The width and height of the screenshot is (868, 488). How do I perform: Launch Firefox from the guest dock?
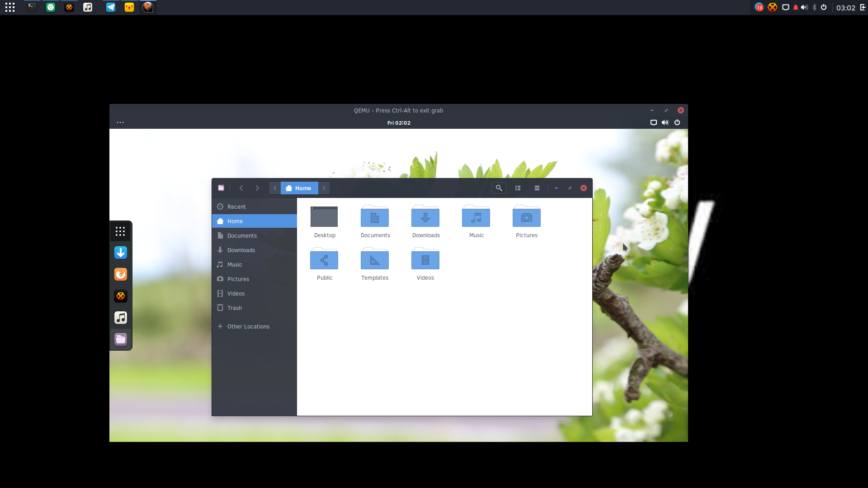click(121, 274)
